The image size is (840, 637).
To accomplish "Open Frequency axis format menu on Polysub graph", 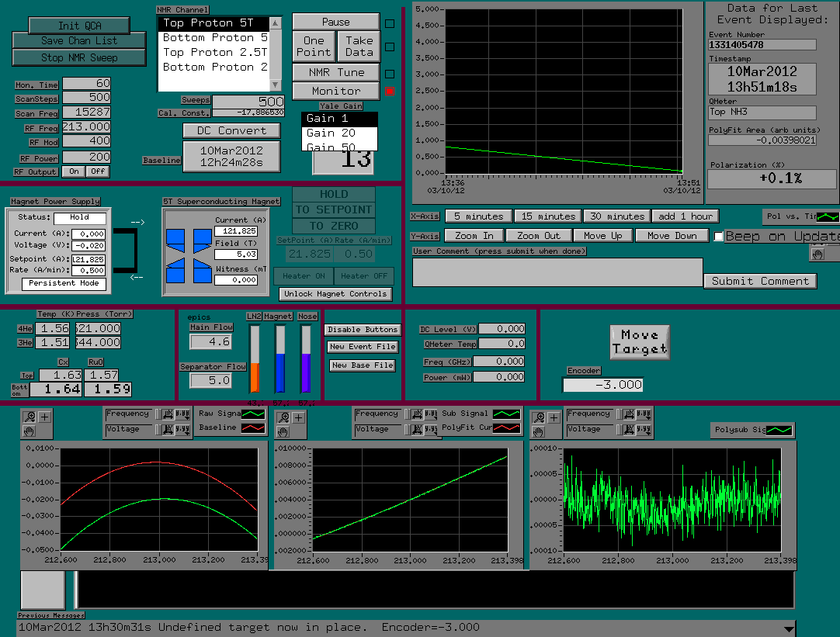I will tap(644, 414).
